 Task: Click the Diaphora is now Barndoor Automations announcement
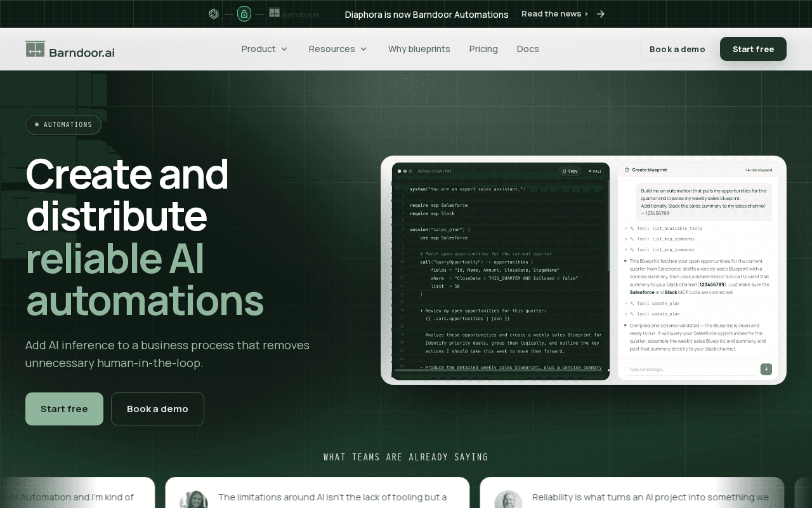(x=426, y=14)
